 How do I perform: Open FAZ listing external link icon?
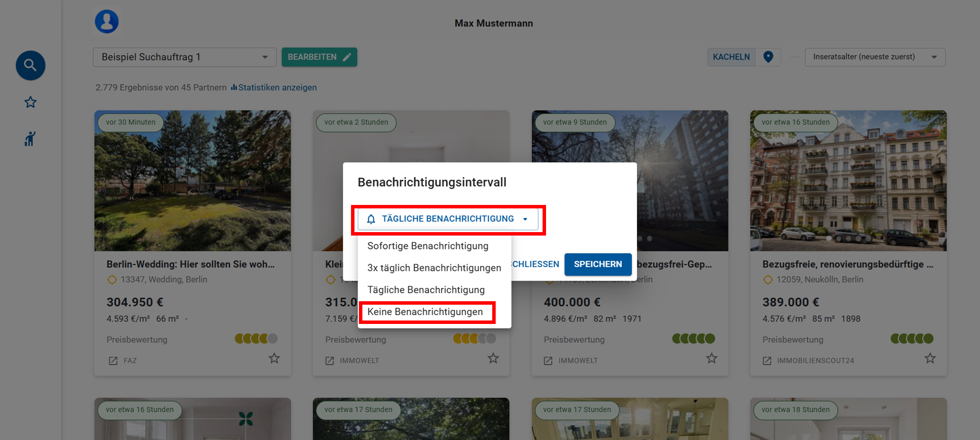pyautogui.click(x=113, y=360)
